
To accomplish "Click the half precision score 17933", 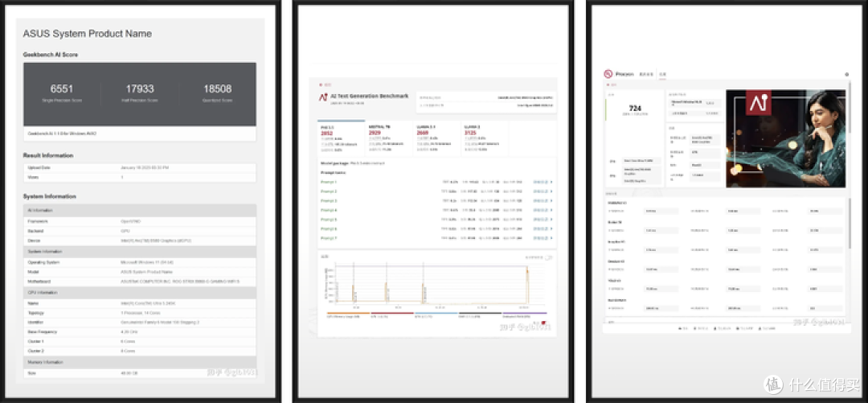I will point(140,88).
